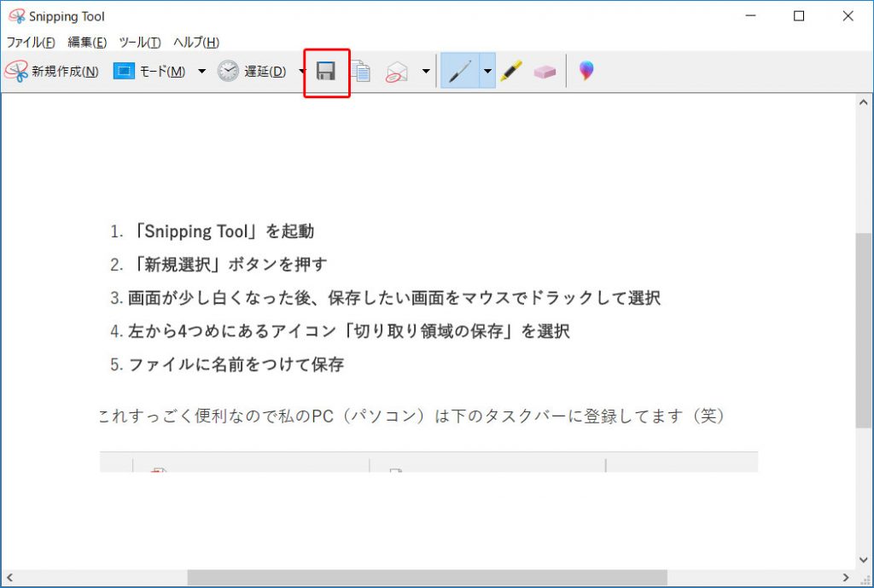
Task: Select the Eraser tool
Action: click(x=545, y=71)
